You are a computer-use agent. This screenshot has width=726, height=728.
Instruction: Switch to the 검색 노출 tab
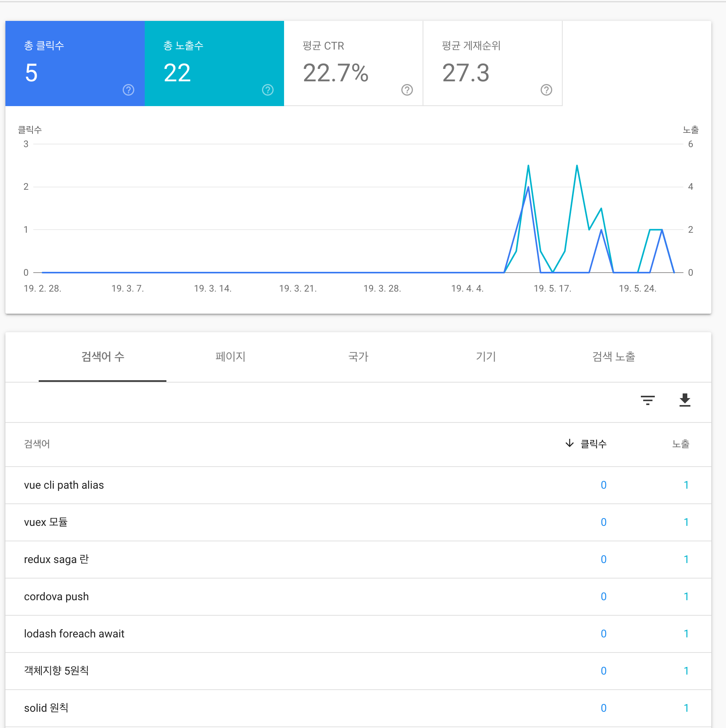[614, 357]
